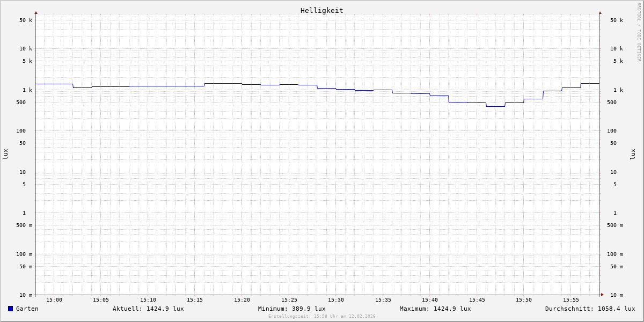The image size is (644, 322).
Task: Click the Aktuell 1424.9 lux value
Action: point(148,309)
